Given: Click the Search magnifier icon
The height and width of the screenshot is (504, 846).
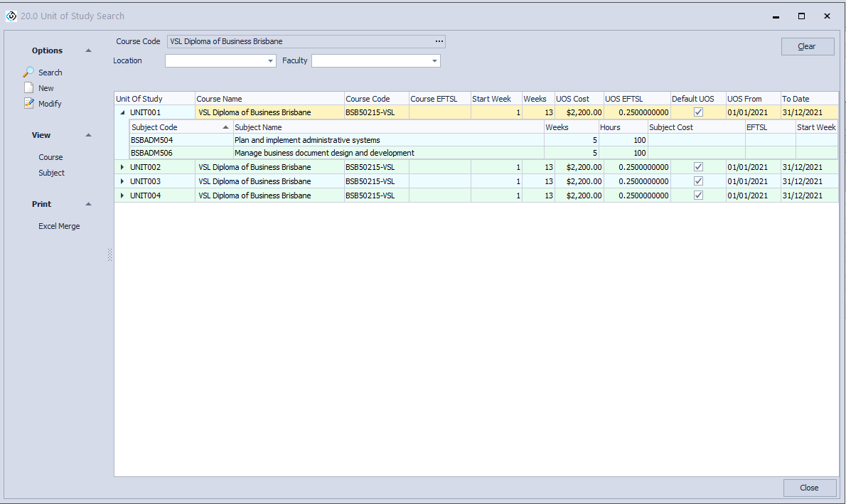Looking at the screenshot, I should [28, 73].
